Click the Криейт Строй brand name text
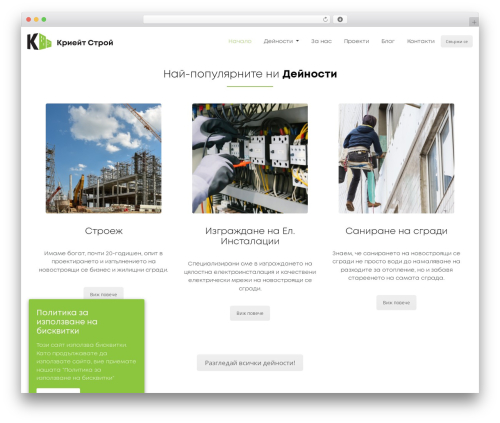 (85, 42)
